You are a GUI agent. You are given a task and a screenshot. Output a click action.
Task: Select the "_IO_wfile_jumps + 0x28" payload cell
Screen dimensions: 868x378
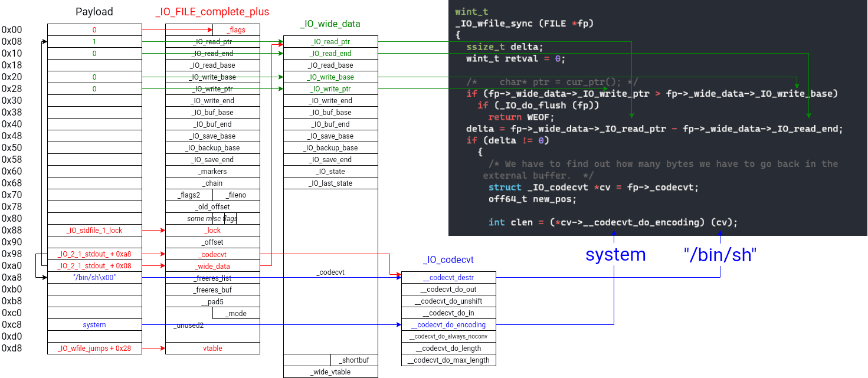(x=94, y=349)
